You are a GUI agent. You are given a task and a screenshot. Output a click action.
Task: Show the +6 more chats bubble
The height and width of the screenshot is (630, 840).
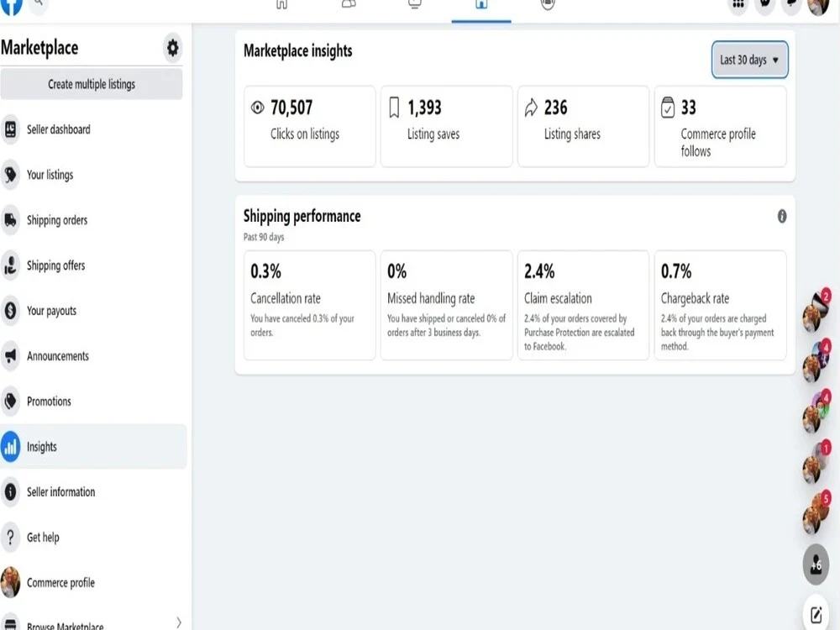(816, 564)
